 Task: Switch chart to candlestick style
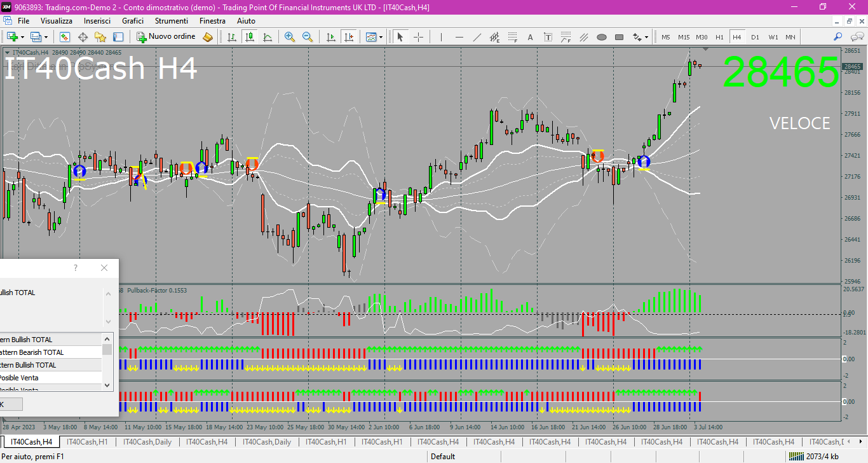point(250,37)
